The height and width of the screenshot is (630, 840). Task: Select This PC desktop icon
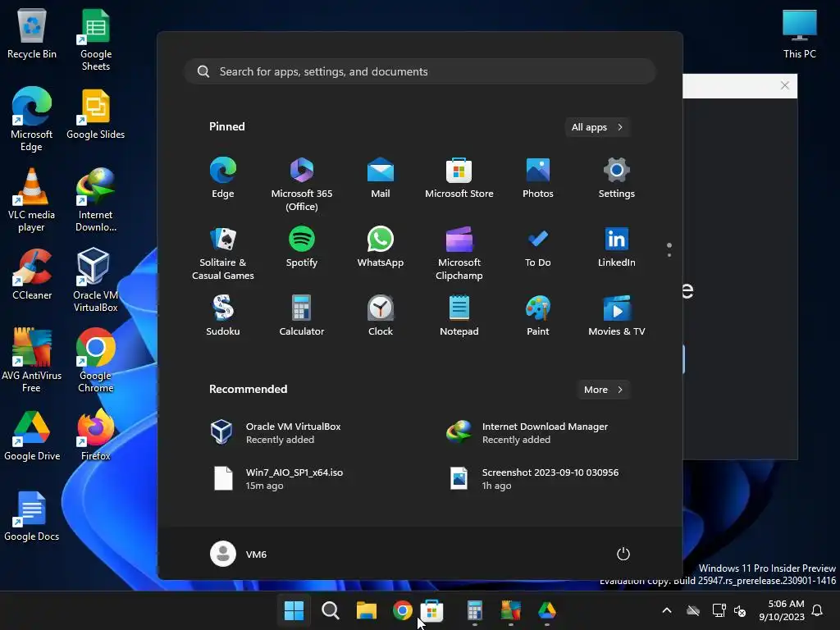tap(799, 34)
